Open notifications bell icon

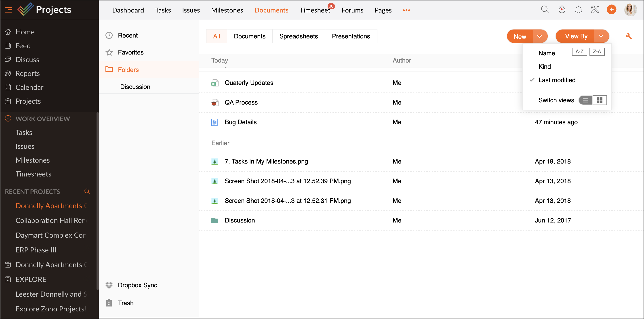coord(578,10)
